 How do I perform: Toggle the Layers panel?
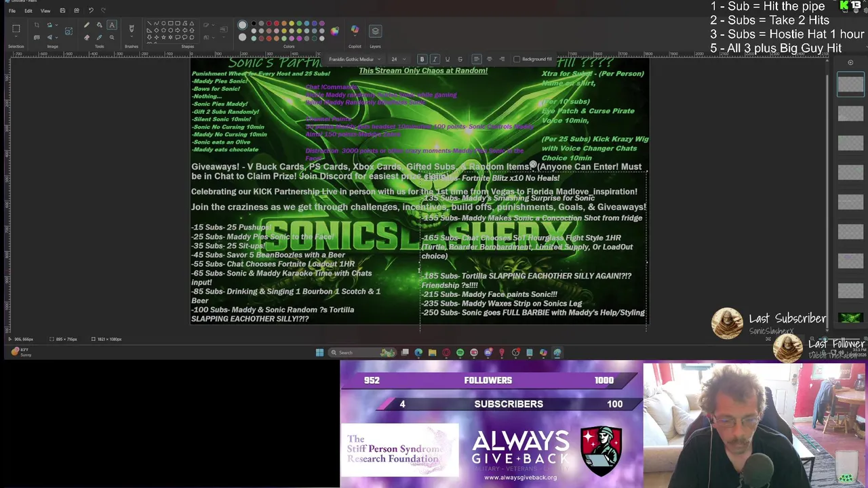click(x=375, y=31)
